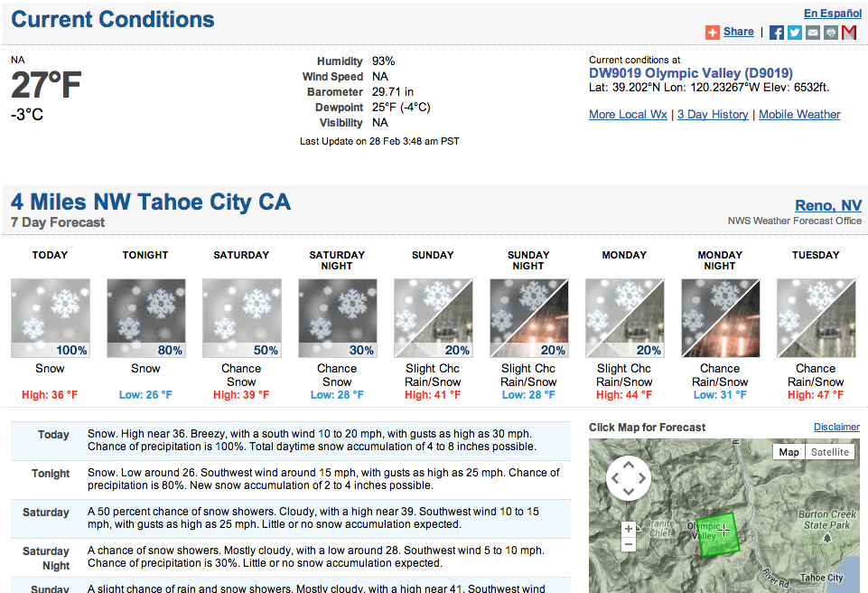This screenshot has width=868, height=593.
Task: Share the forecast via Twitter icon
Action: tap(795, 33)
